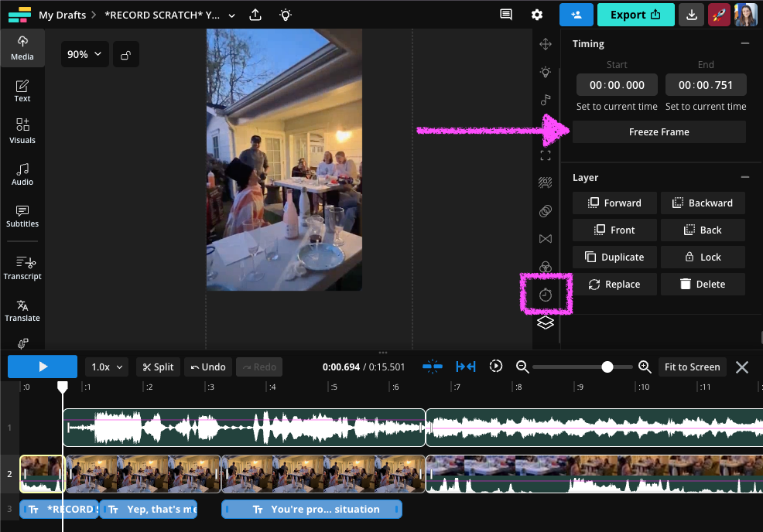The height and width of the screenshot is (532, 763).
Task: Zoom in the timeline with magnifier plus
Action: tap(645, 367)
